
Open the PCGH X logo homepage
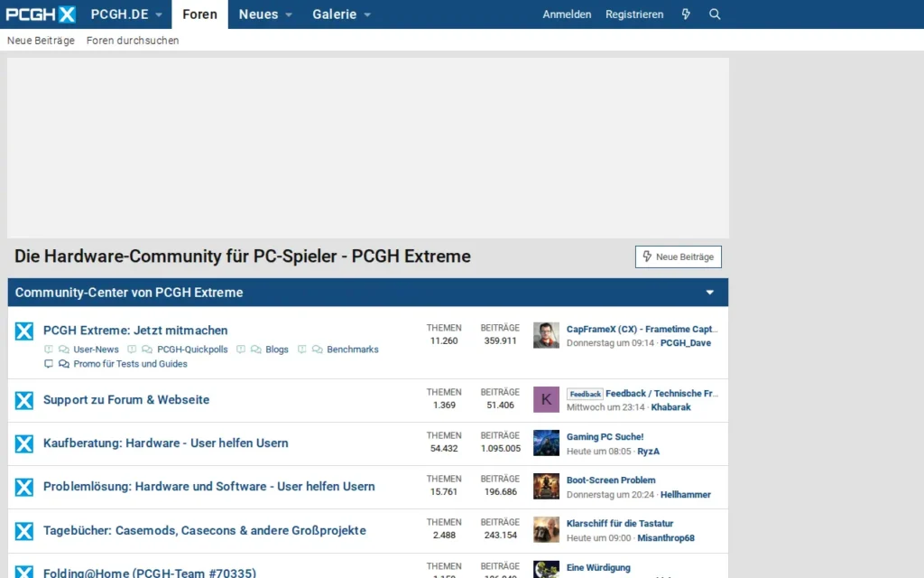(x=41, y=14)
